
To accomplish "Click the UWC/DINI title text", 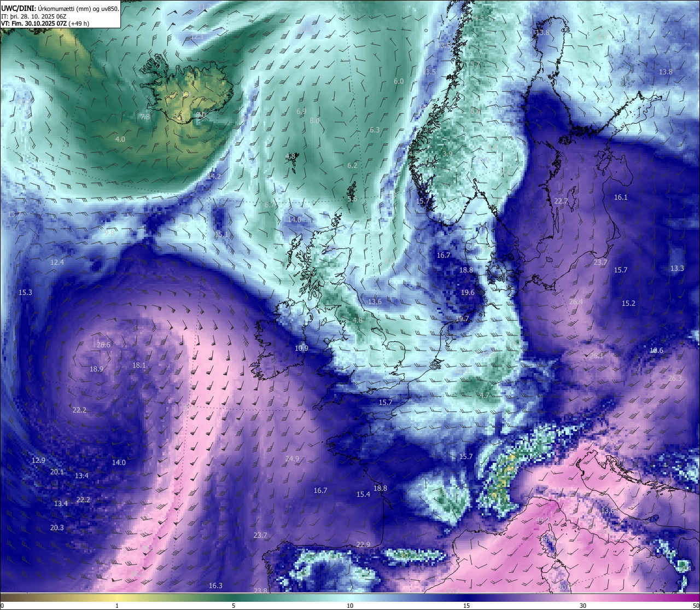I will click(x=19, y=8).
